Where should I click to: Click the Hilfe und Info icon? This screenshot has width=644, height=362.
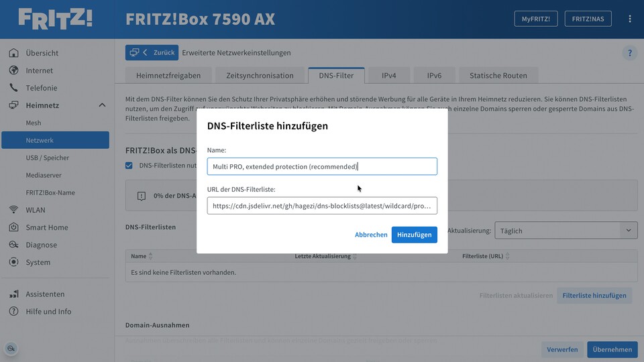pyautogui.click(x=13, y=311)
